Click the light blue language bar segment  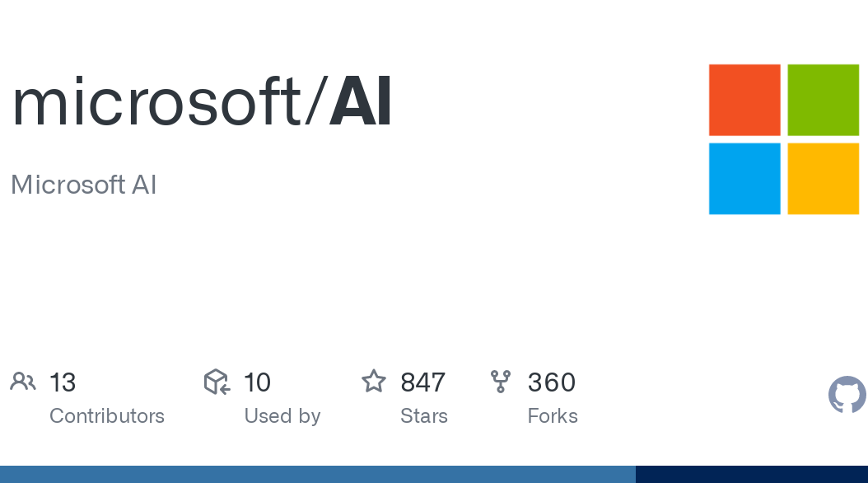click(318, 474)
